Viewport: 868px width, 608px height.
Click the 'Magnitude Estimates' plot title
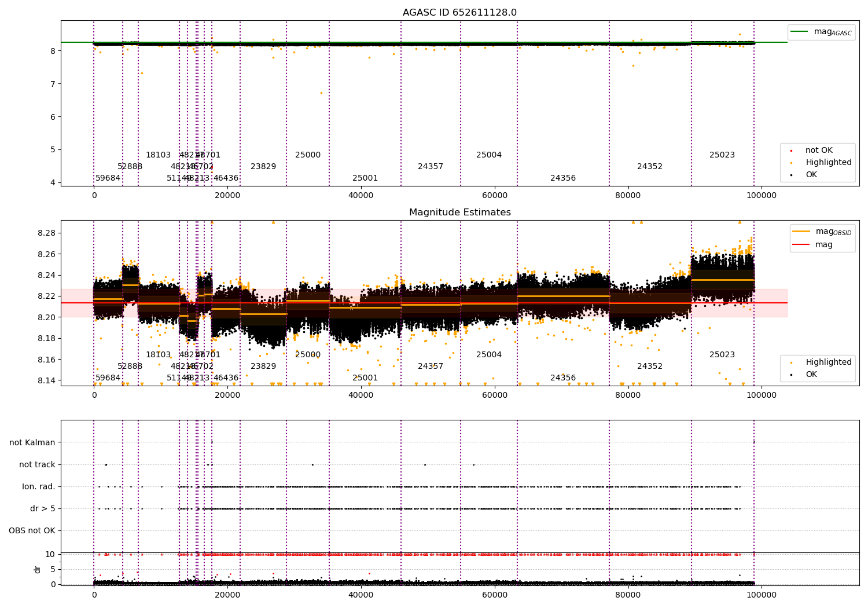[459, 213]
